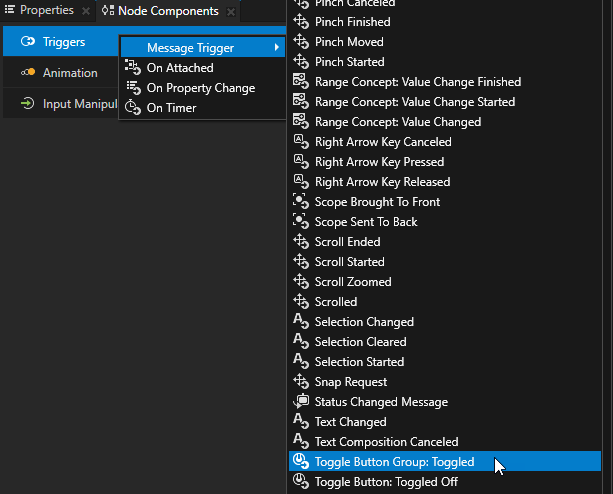The image size is (613, 494).
Task: Select Scope Brought To Front
Action: 445,201
